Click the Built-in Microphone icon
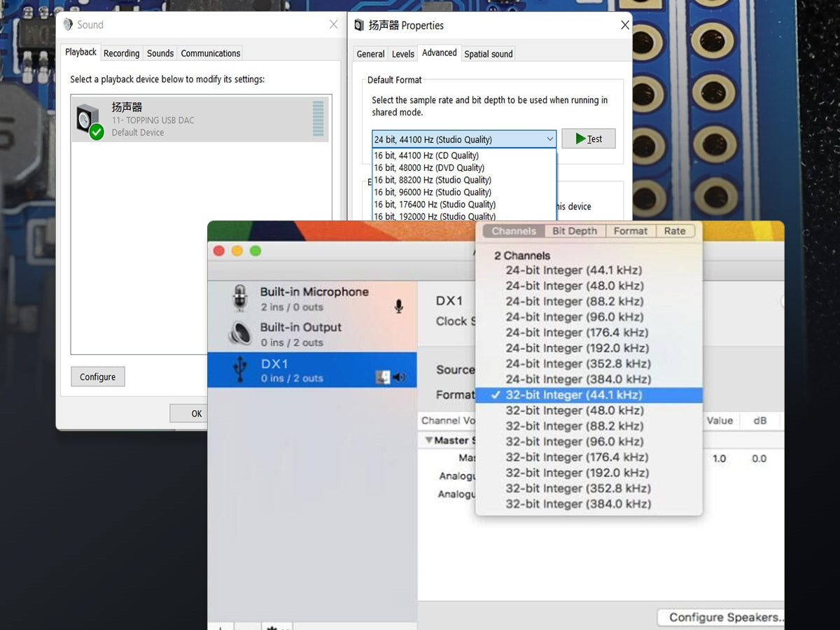The width and height of the screenshot is (840, 630). 240,299
